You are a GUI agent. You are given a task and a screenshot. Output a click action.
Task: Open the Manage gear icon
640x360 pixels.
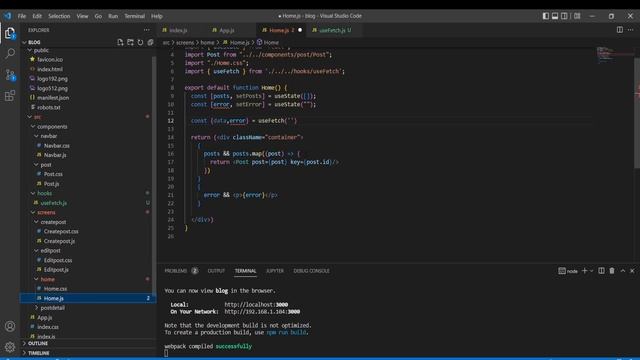point(10,347)
